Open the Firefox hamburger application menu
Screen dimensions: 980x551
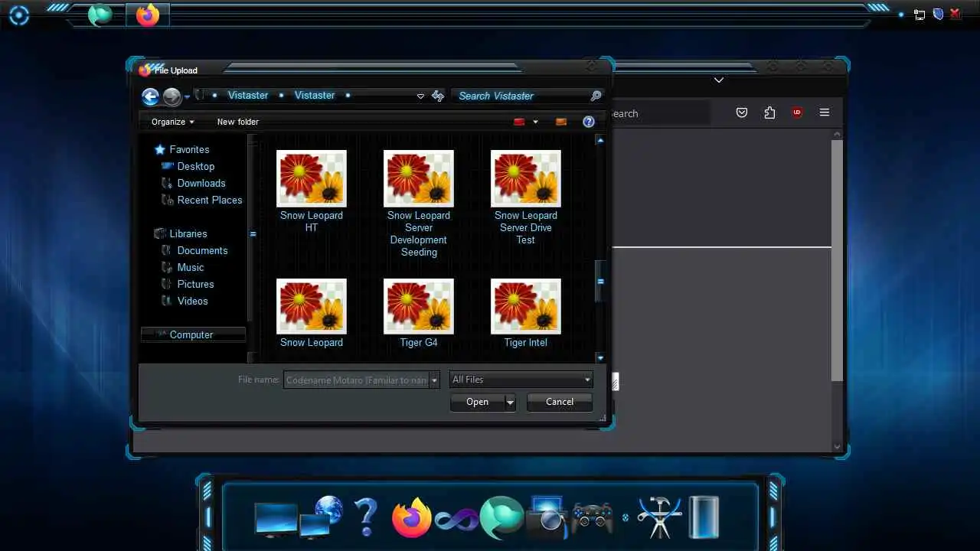(x=825, y=112)
